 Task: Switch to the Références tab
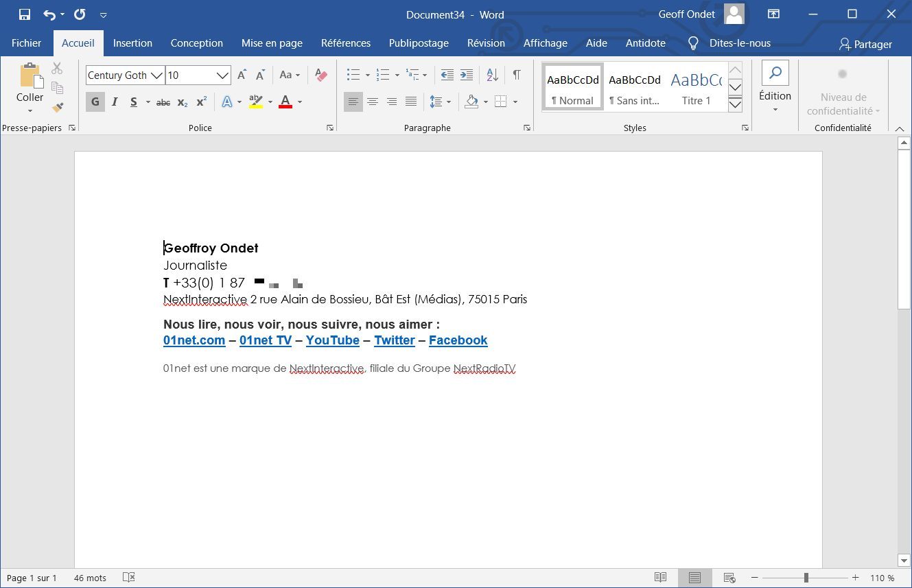[346, 43]
